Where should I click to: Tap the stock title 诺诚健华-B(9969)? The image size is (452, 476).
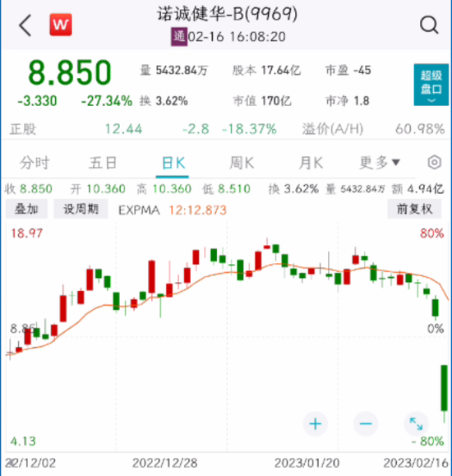(x=227, y=14)
